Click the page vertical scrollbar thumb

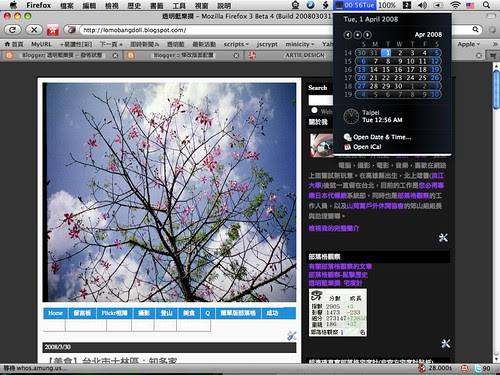coord(496,89)
